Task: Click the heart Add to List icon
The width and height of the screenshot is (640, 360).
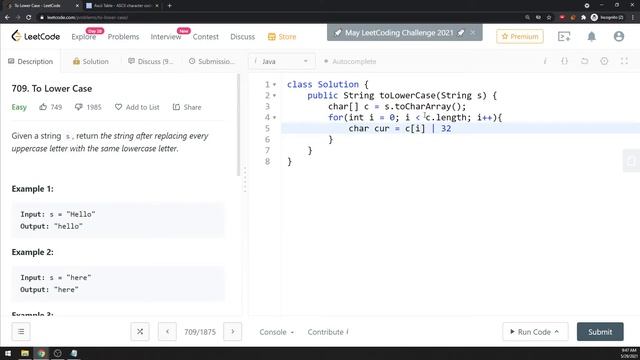Action: 118,107
